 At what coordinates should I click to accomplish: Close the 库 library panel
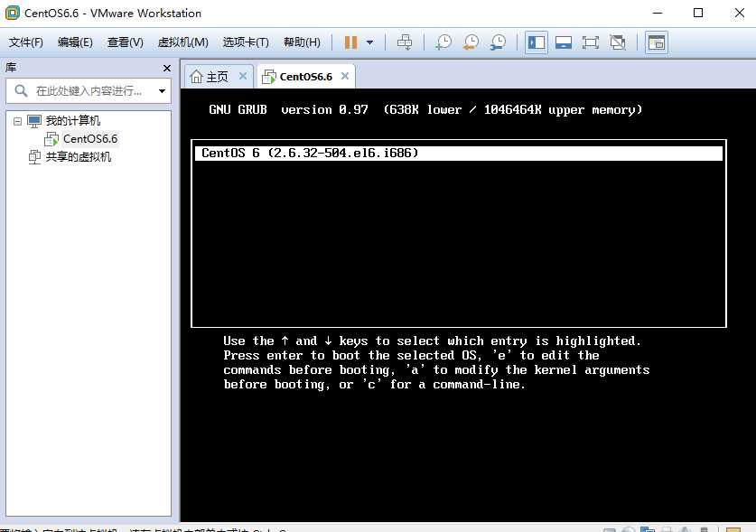pyautogui.click(x=167, y=69)
